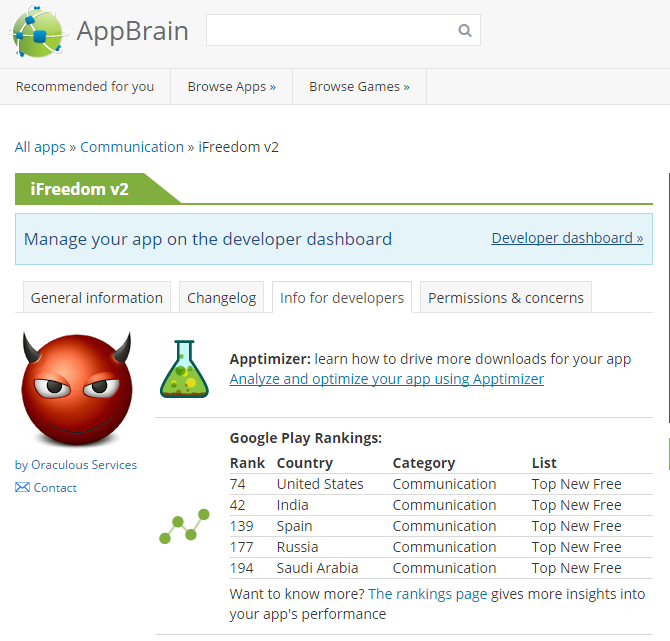
Task: Open The rankings page link
Action: 428,594
